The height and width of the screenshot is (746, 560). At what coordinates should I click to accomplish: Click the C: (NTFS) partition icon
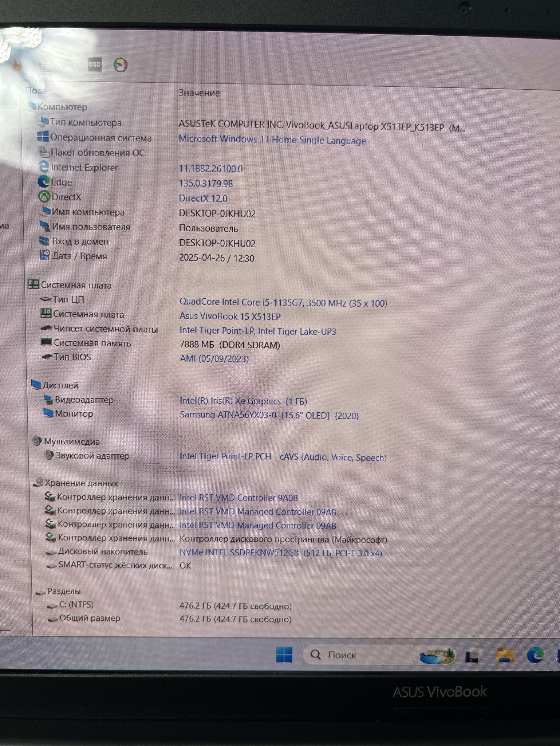pyautogui.click(x=52, y=605)
